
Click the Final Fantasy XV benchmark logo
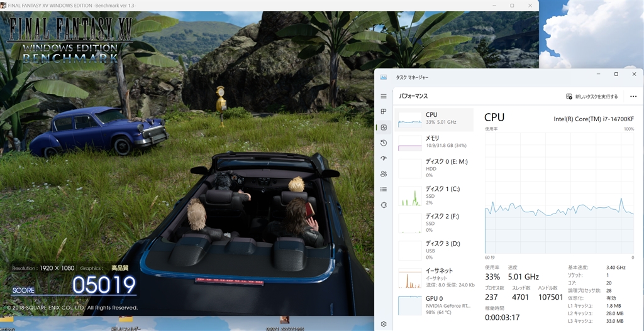(x=70, y=40)
